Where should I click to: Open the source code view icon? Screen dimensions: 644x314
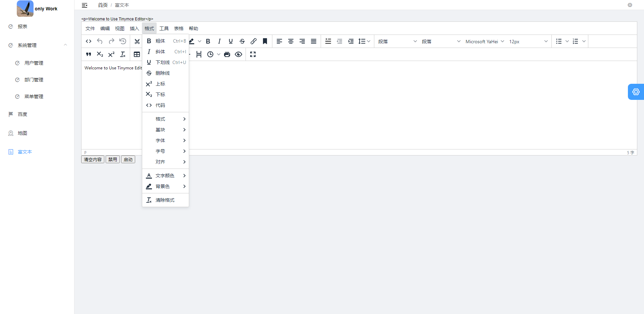click(x=89, y=41)
